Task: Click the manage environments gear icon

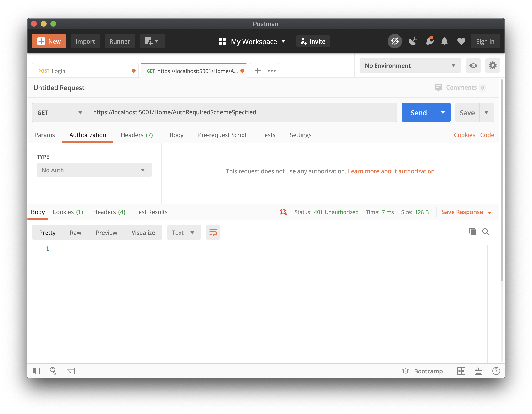Action: click(493, 65)
